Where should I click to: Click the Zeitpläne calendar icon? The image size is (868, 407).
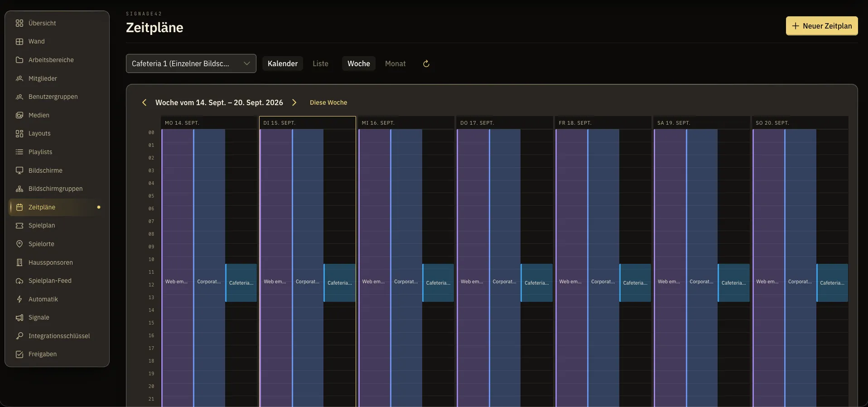tap(19, 207)
